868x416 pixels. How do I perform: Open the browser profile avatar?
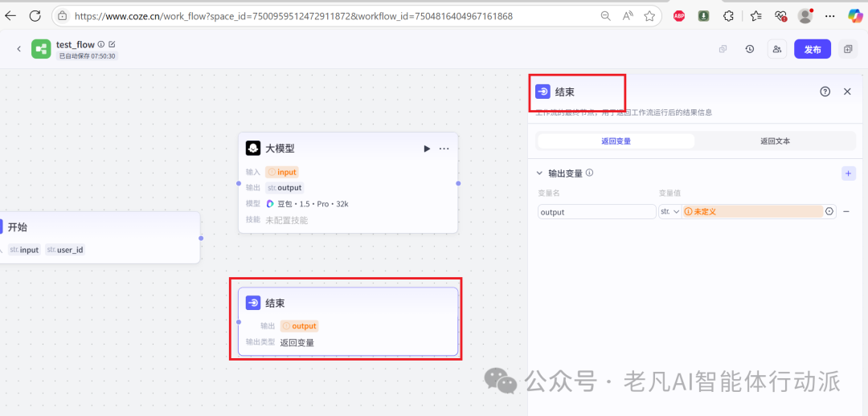805,16
